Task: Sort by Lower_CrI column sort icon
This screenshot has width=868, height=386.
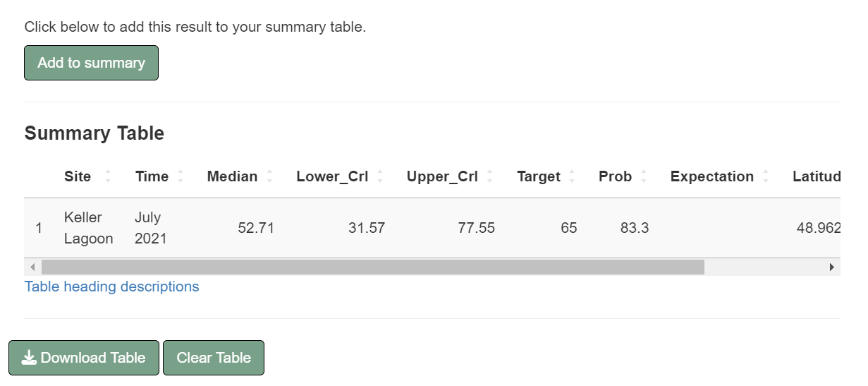Action: pyautogui.click(x=380, y=176)
